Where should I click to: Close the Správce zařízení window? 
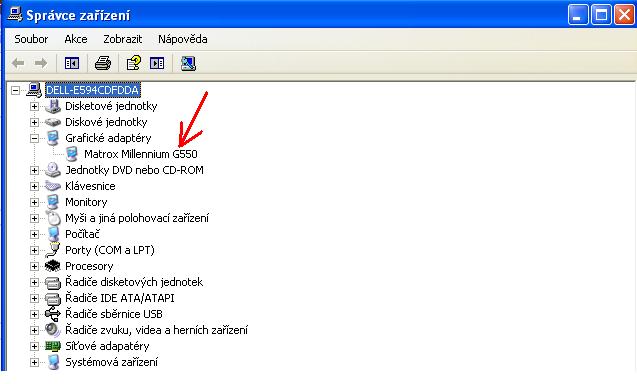(624, 15)
